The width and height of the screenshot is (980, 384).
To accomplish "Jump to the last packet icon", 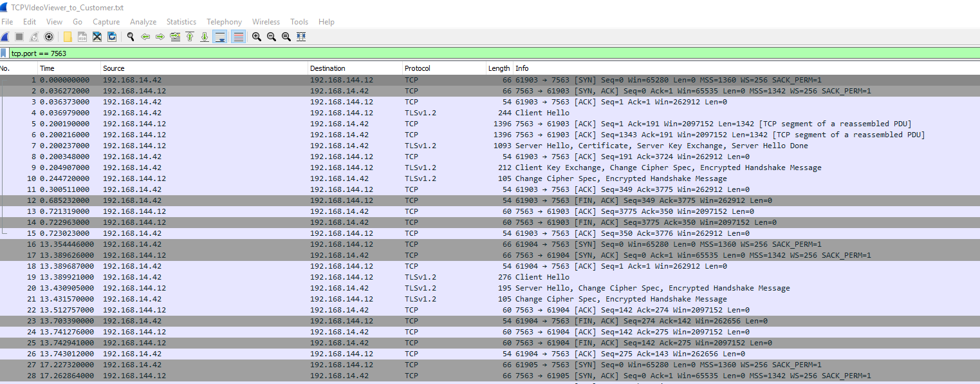I will click(x=205, y=37).
